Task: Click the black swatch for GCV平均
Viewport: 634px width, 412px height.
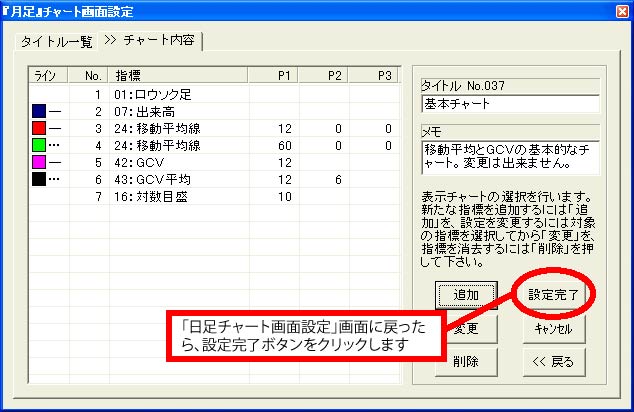Action: point(39,179)
